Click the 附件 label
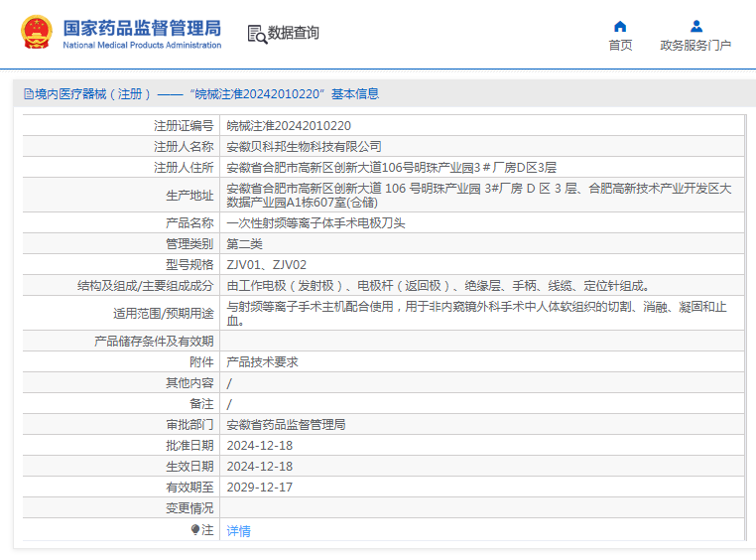The height and width of the screenshot is (560, 756). coord(201,362)
